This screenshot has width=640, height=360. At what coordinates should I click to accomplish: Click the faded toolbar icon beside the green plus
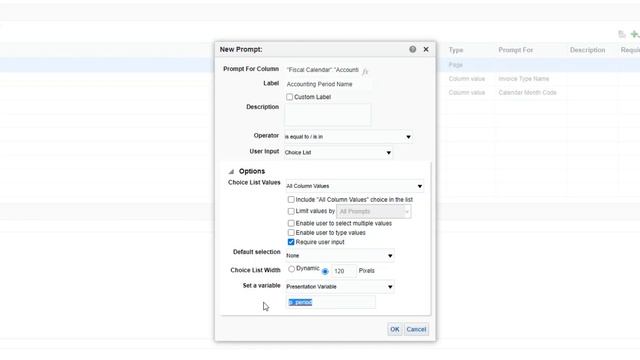622,34
